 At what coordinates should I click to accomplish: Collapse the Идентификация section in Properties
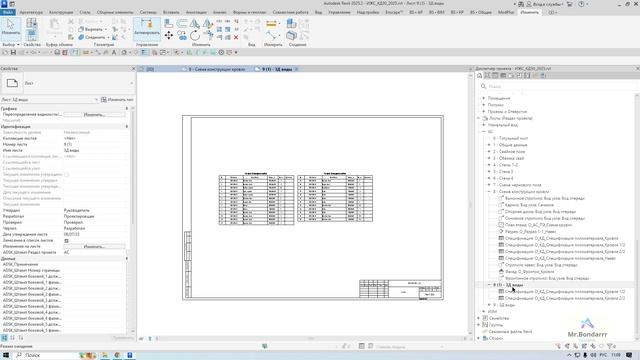coord(127,127)
